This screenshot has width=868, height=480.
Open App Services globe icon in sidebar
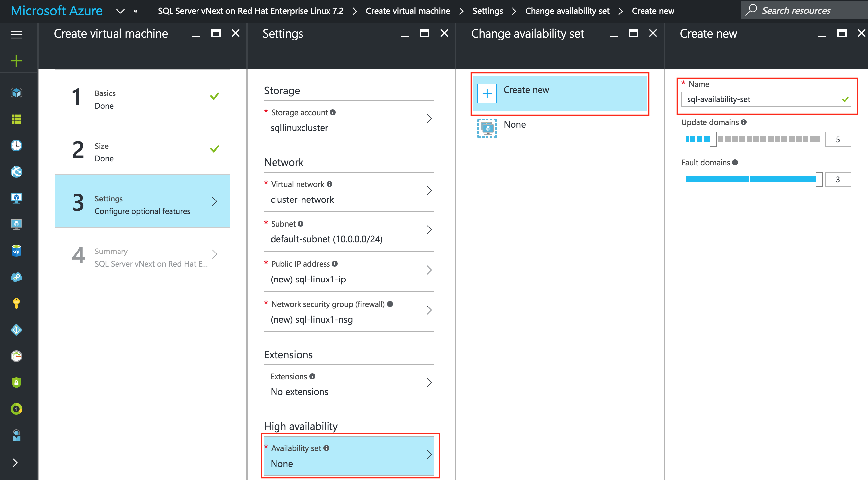click(16, 172)
